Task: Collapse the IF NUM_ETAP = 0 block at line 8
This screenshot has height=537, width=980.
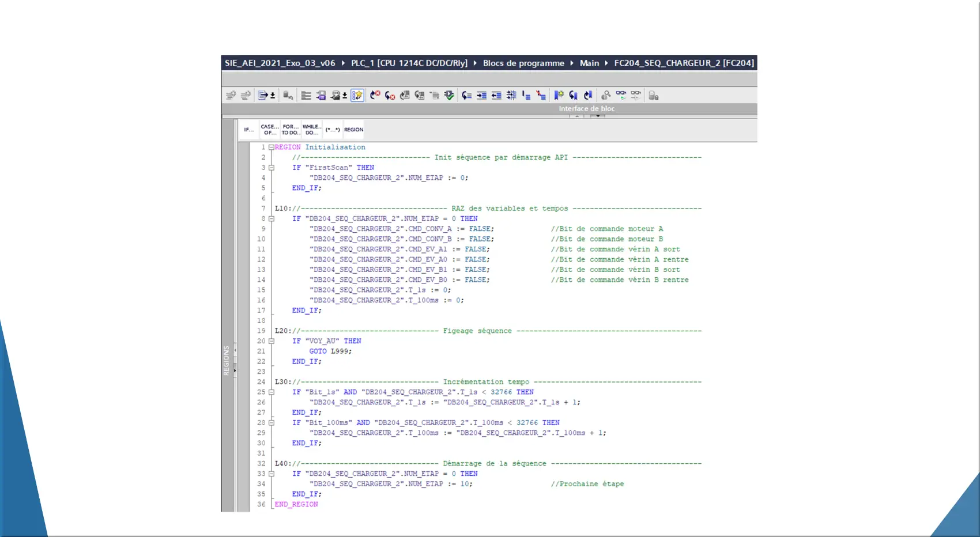Action: [x=271, y=219]
